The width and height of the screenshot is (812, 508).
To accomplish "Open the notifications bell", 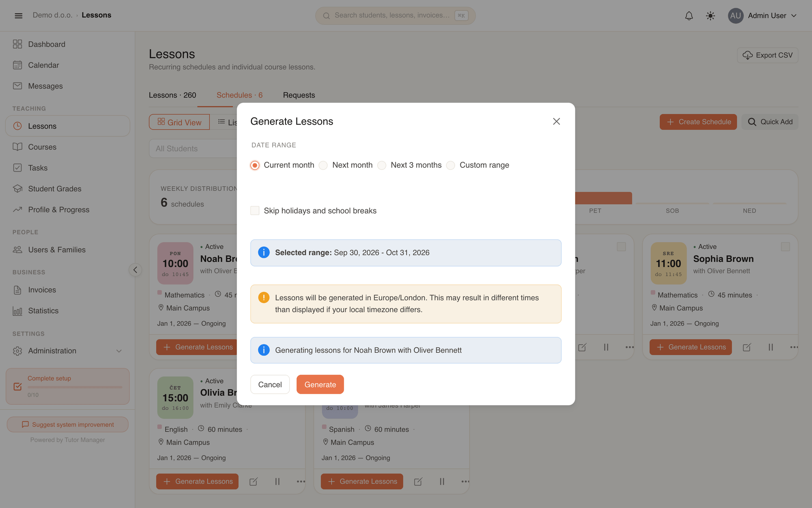I will tap(689, 15).
